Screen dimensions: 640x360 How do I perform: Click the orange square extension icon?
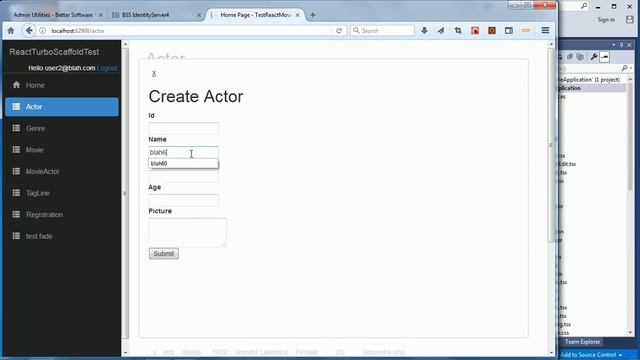click(x=492, y=31)
